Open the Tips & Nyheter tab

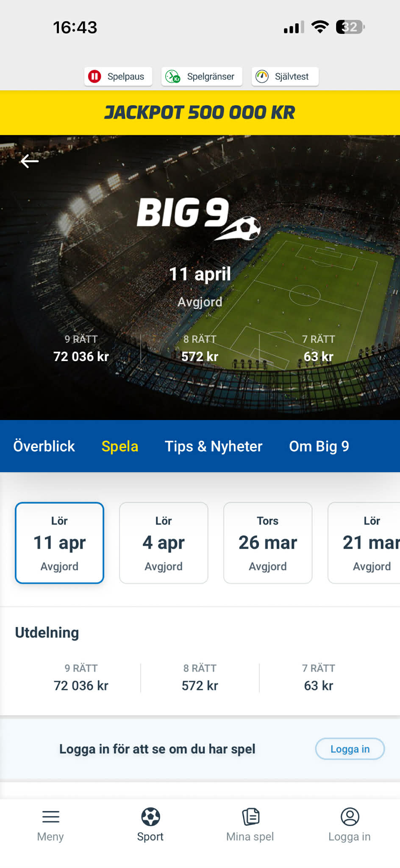(214, 446)
